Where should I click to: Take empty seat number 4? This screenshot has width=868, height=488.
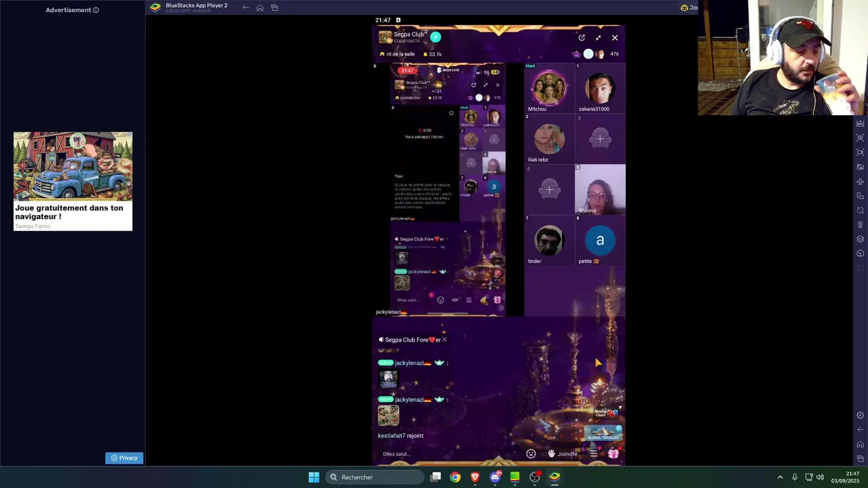549,190
